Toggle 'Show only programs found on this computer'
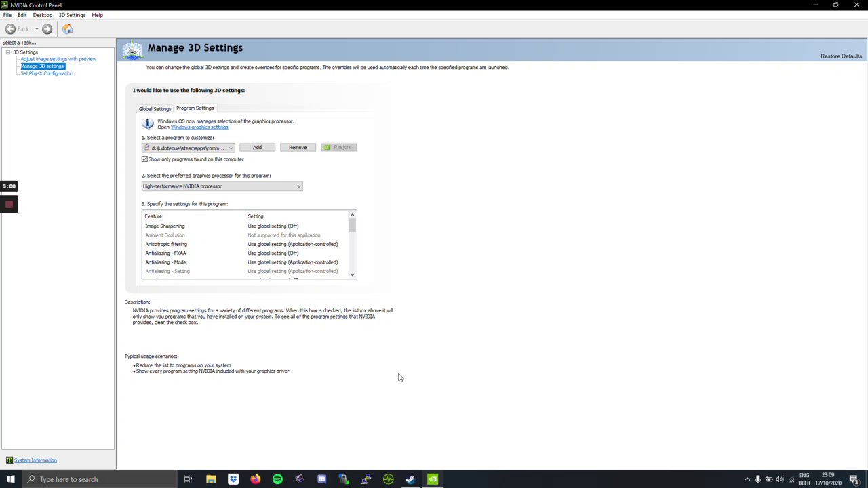Screen dimensions: 868x488 144,159
